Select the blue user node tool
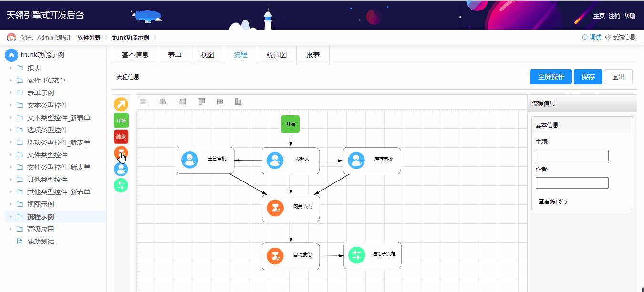644x292 pixels. coord(121,169)
